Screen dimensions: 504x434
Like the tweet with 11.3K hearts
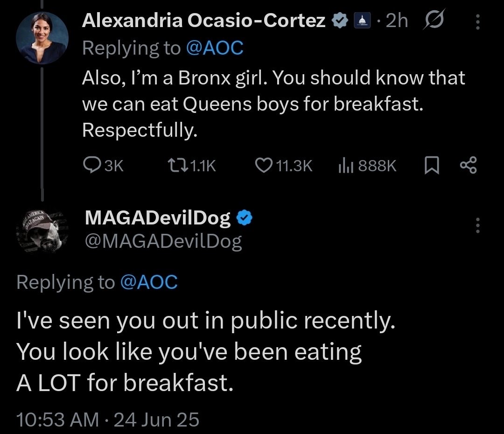click(x=264, y=165)
